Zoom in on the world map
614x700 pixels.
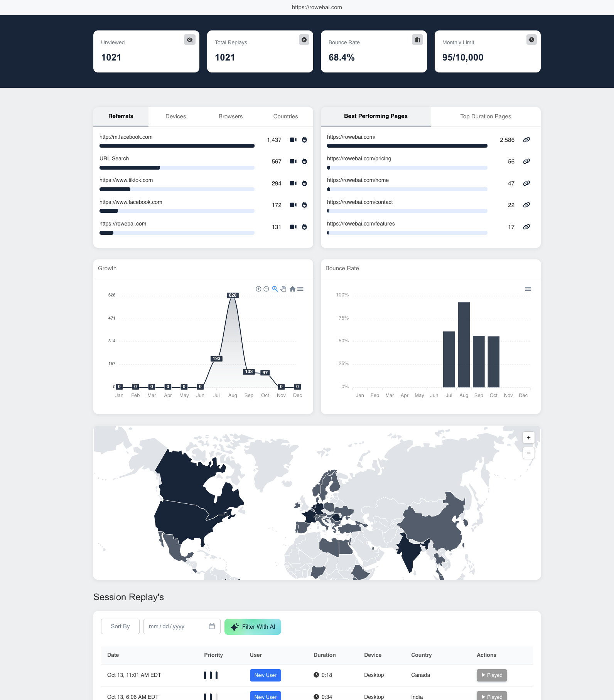tap(529, 437)
